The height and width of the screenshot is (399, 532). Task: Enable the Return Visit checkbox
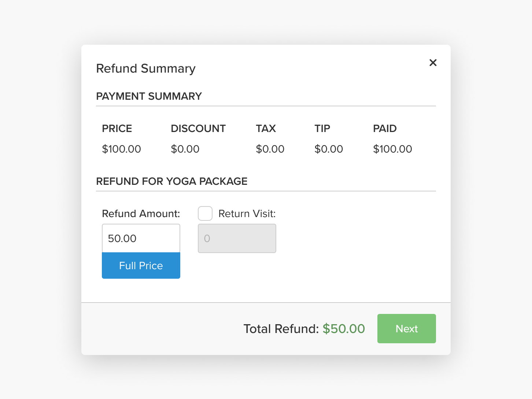pyautogui.click(x=205, y=213)
